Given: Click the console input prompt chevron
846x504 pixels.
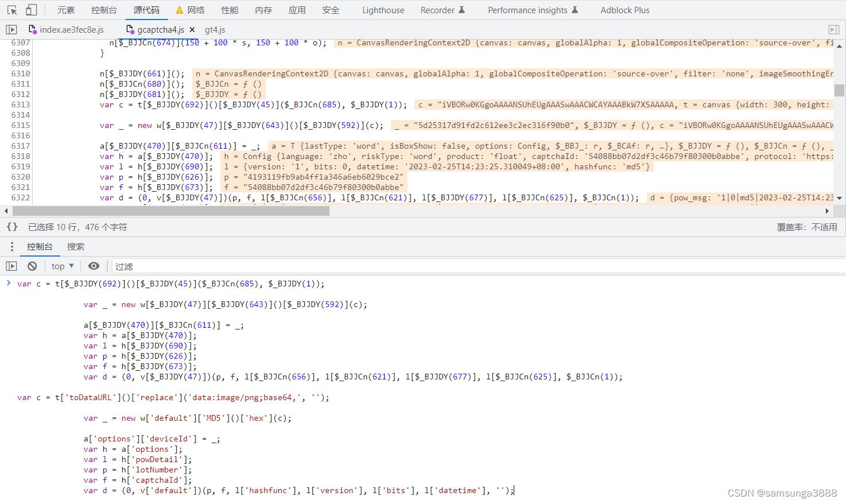Looking at the screenshot, I should (x=8, y=283).
